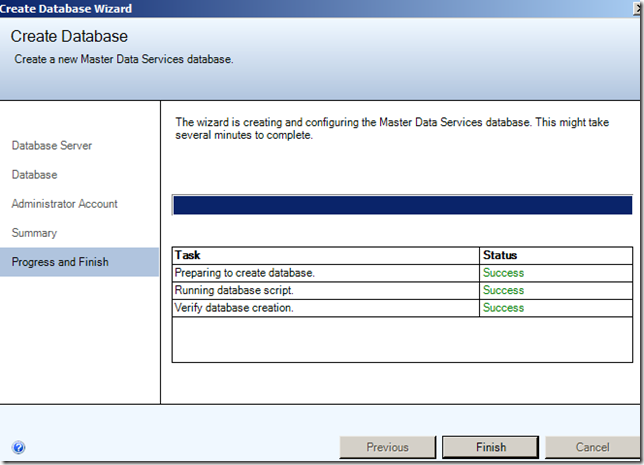This screenshot has width=644, height=465.
Task: Click the Task column header
Action: (x=326, y=255)
